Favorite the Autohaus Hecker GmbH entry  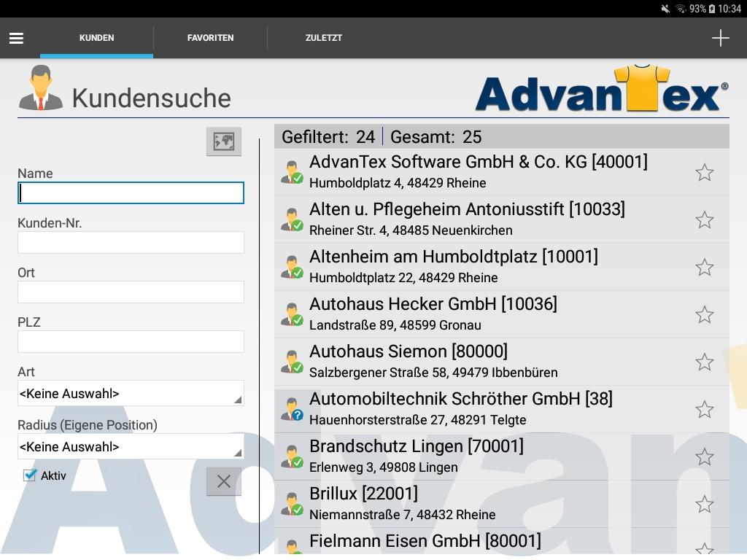coord(704,315)
